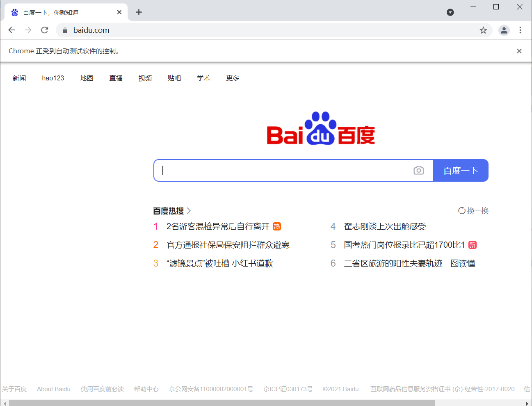
Task: Click the 换一换 refresh icon
Action: click(462, 211)
